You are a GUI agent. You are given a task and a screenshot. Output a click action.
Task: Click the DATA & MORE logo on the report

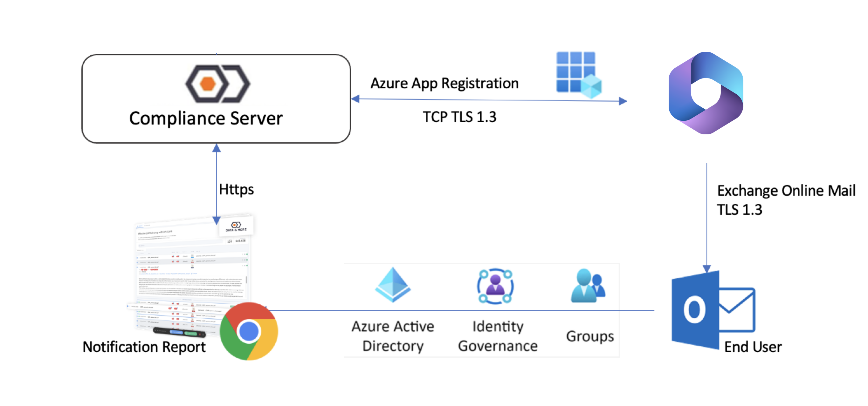click(236, 226)
